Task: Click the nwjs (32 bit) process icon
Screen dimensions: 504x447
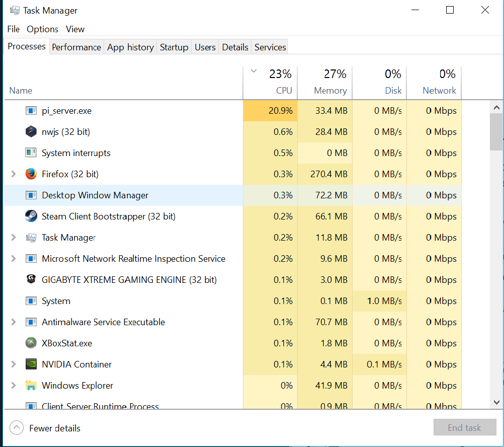Action: pos(31,131)
